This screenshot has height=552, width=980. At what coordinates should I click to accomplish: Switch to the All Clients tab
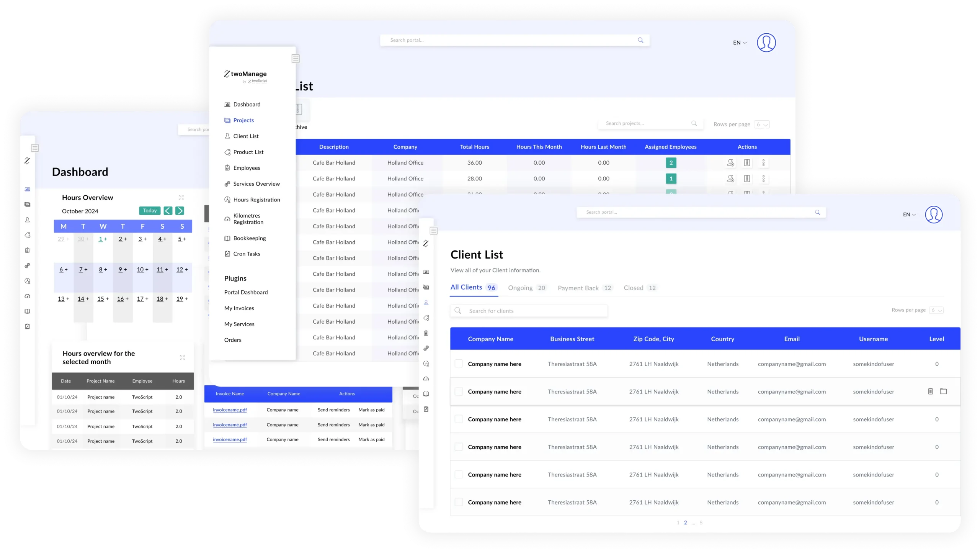(474, 287)
